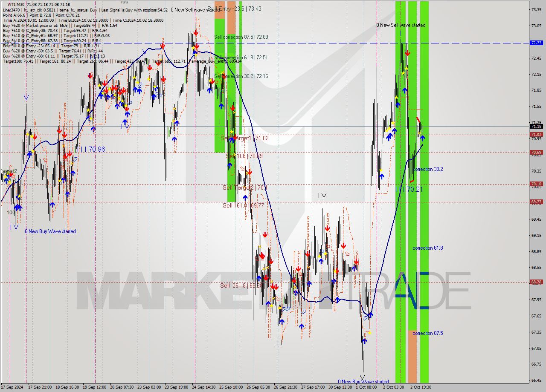
Task: Click the 71.18 current price tag
Action: point(536,126)
